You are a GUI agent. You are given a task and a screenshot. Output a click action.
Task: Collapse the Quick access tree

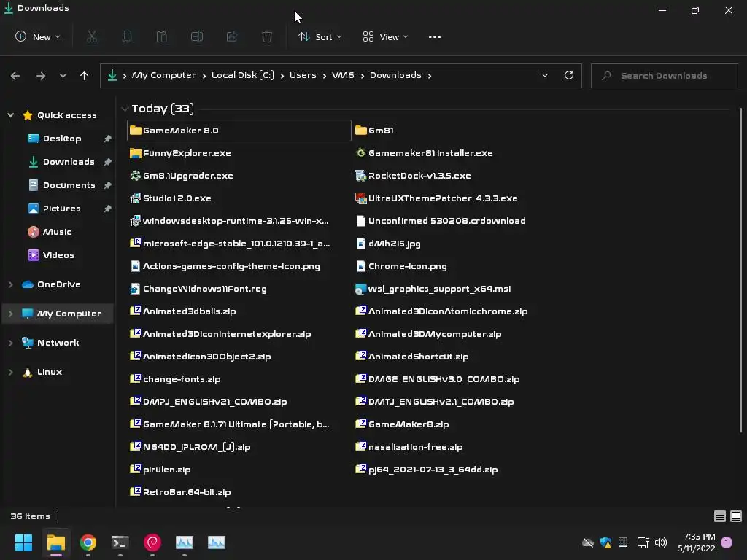click(x=10, y=115)
